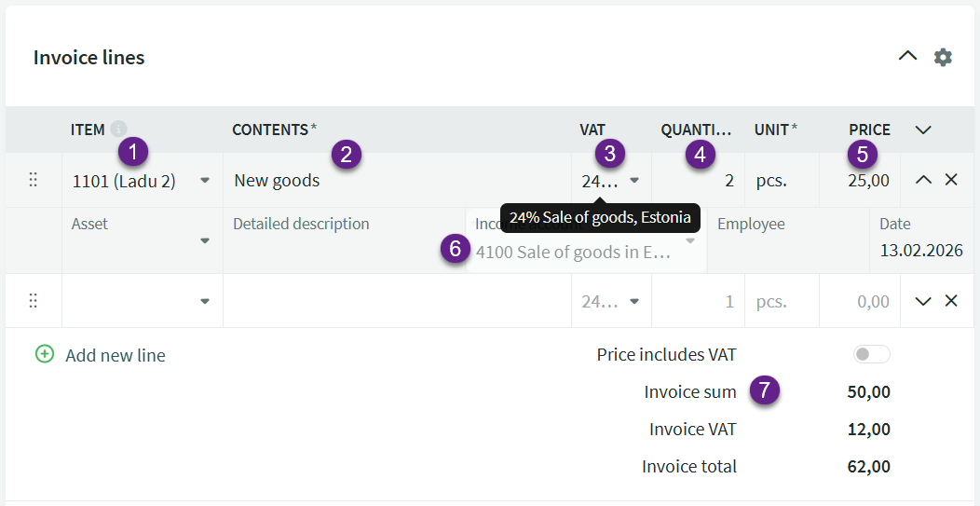Remove the empty second invoice line
The height and width of the screenshot is (506, 980).
click(951, 301)
